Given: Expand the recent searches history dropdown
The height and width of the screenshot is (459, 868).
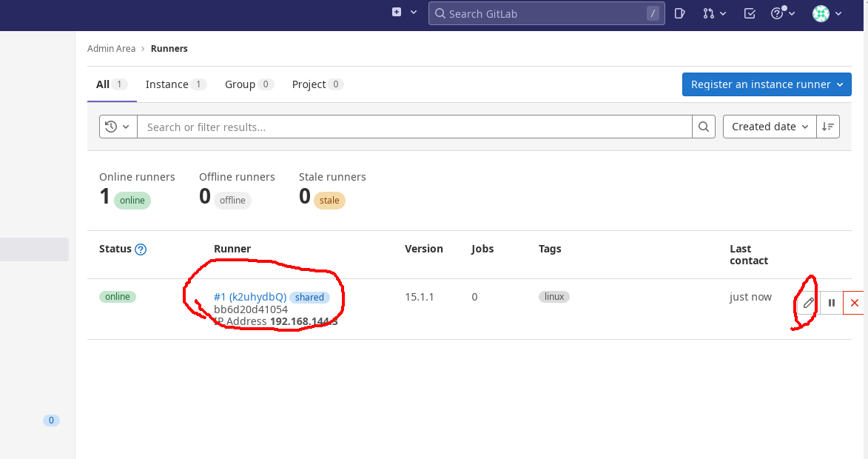Looking at the screenshot, I should pyautogui.click(x=118, y=127).
